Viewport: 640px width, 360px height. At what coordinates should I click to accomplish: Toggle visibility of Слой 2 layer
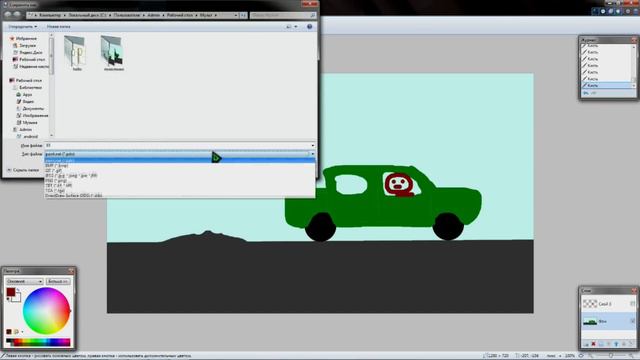[x=632, y=304]
